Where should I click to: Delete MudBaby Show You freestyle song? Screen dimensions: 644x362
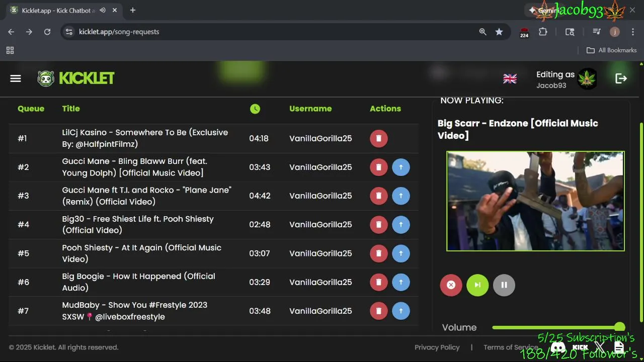coord(379,311)
